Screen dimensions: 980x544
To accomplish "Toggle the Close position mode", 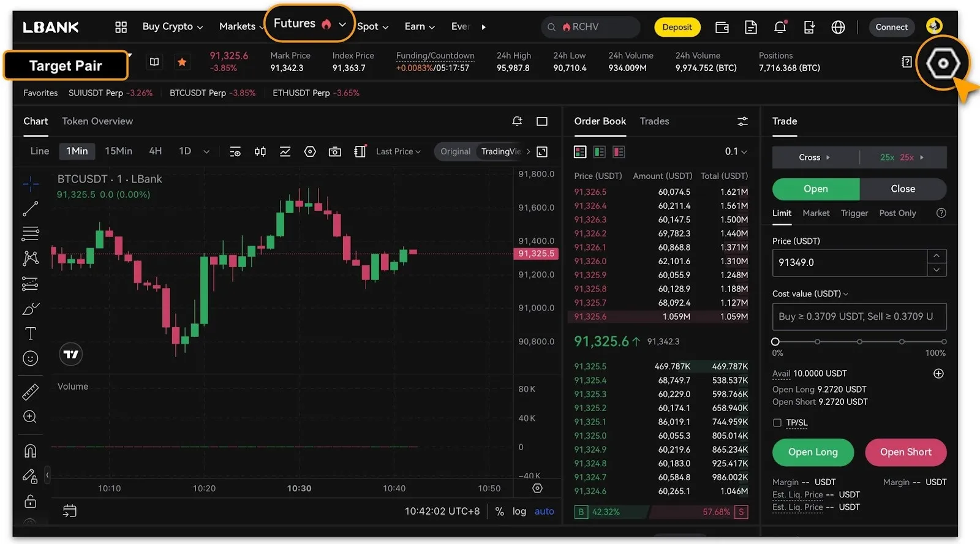I will 902,189.
